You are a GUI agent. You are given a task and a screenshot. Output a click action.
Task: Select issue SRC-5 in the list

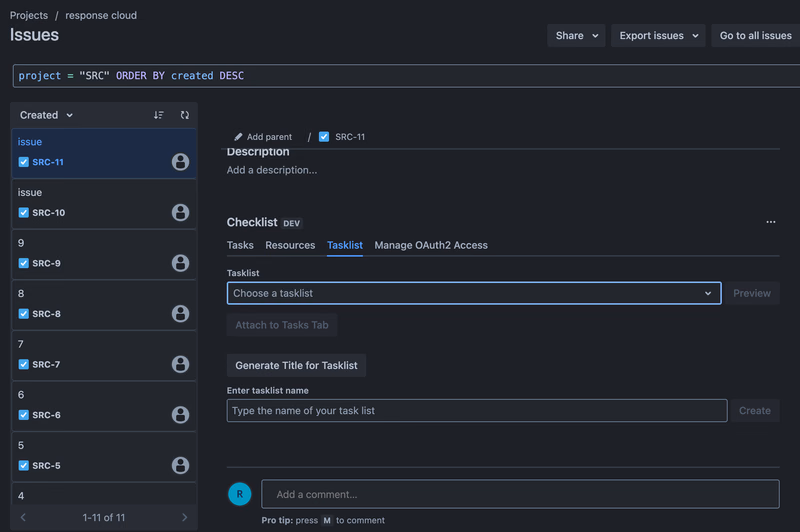(x=104, y=457)
